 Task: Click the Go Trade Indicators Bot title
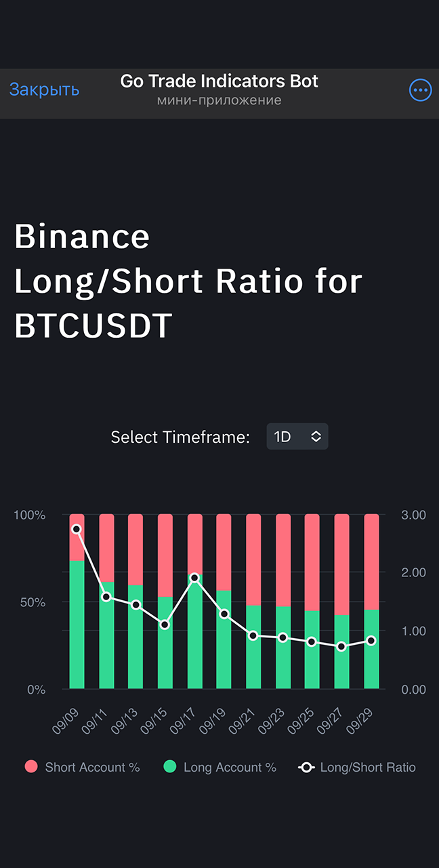pyautogui.click(x=219, y=81)
